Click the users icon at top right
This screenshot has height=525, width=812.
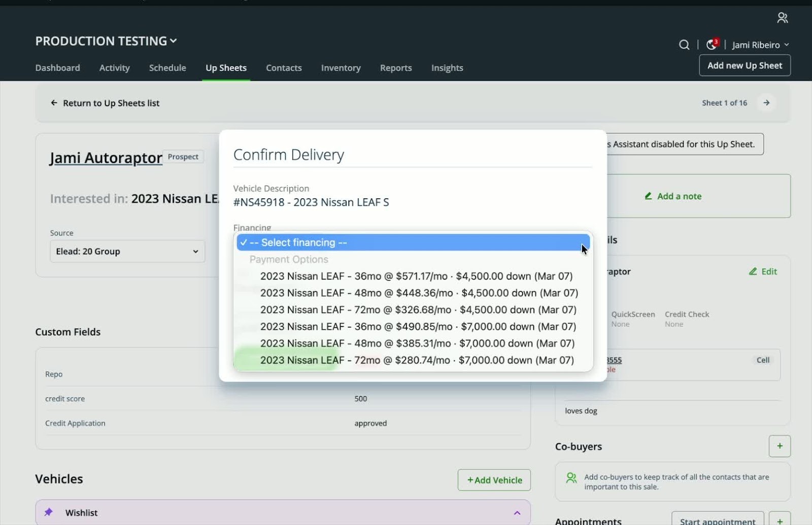782,18
